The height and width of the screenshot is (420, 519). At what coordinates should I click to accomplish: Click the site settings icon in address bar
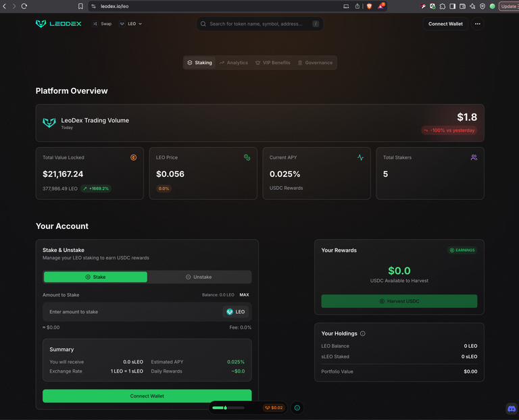click(x=94, y=6)
